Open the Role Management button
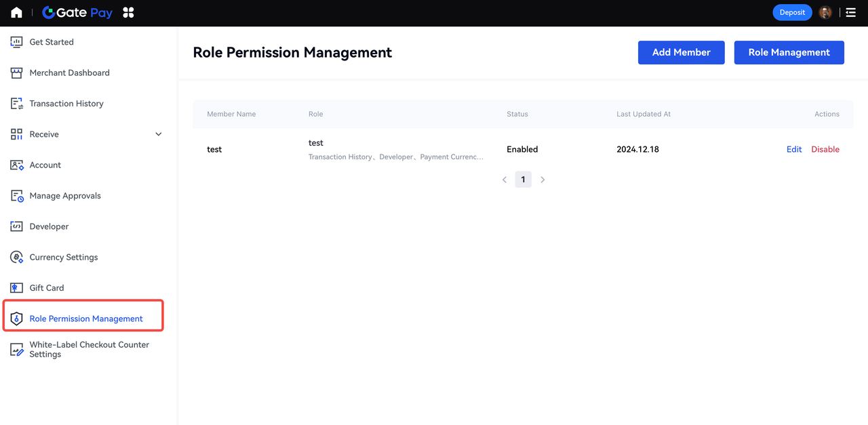Screen dimensions: 868x425 (x=789, y=52)
